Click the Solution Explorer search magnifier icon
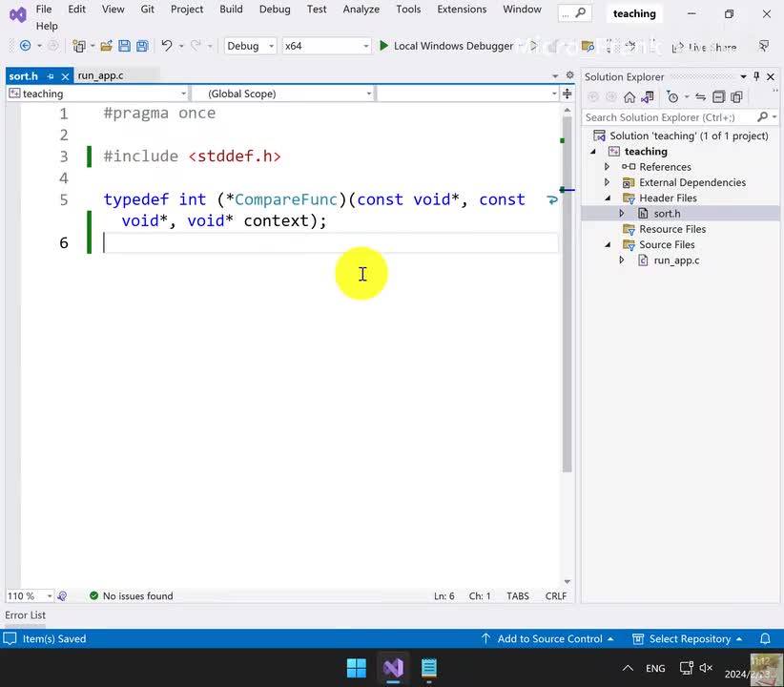 point(762,117)
